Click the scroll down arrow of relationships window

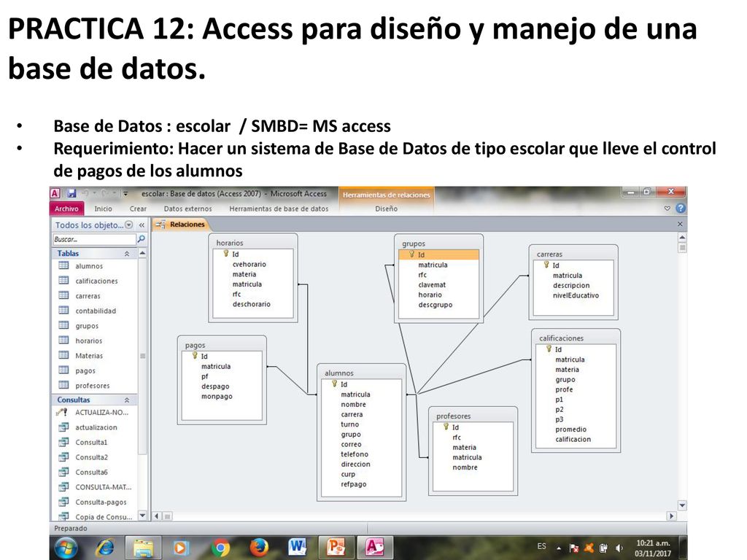tap(682, 505)
